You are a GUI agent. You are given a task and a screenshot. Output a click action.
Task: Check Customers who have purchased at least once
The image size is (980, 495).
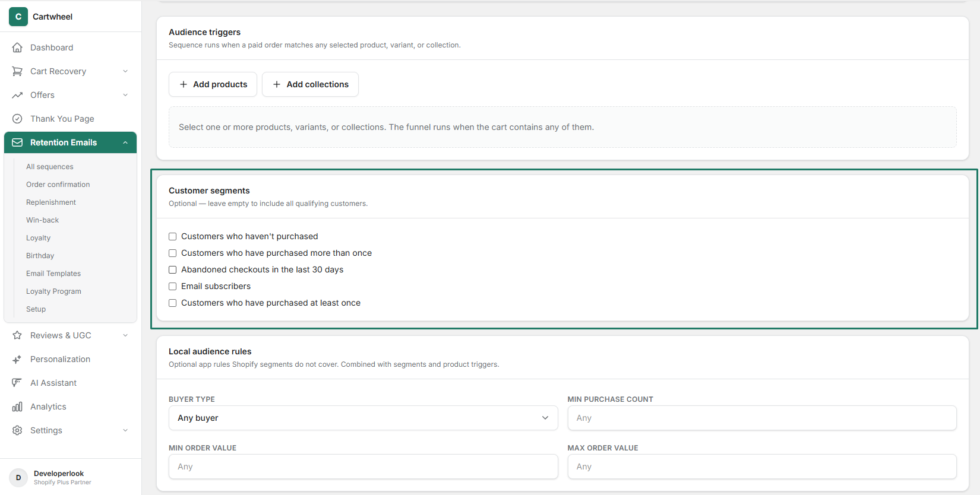pyautogui.click(x=173, y=303)
